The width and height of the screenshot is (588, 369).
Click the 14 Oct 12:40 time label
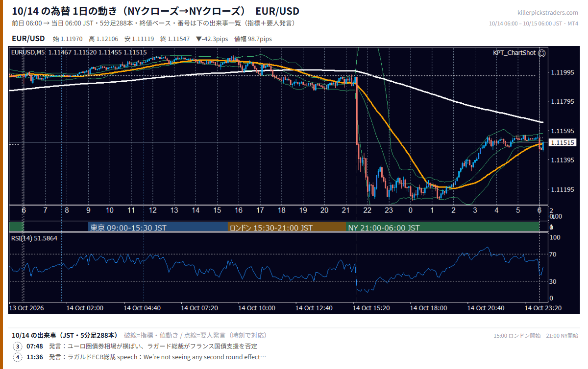(314, 308)
